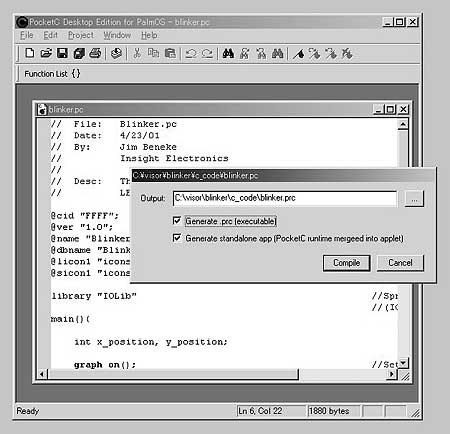
Task: Cut selection with scissors icon
Action: [x=137, y=53]
